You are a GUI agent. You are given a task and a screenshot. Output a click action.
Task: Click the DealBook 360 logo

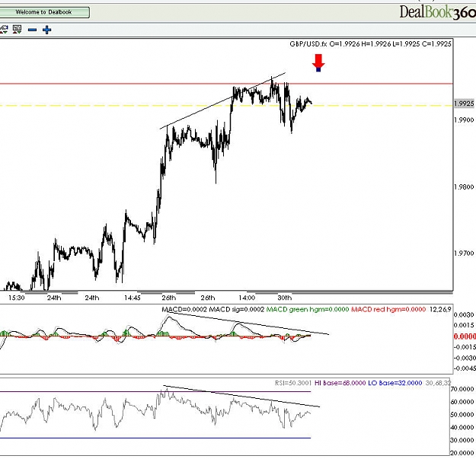pos(437,12)
